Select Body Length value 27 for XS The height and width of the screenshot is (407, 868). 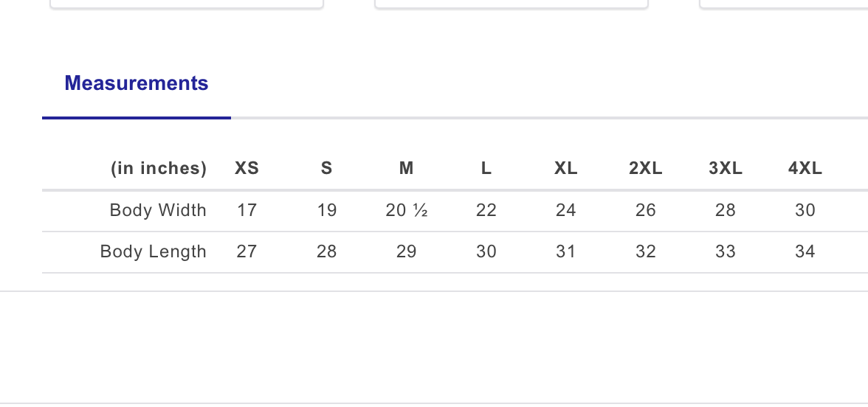tap(247, 252)
